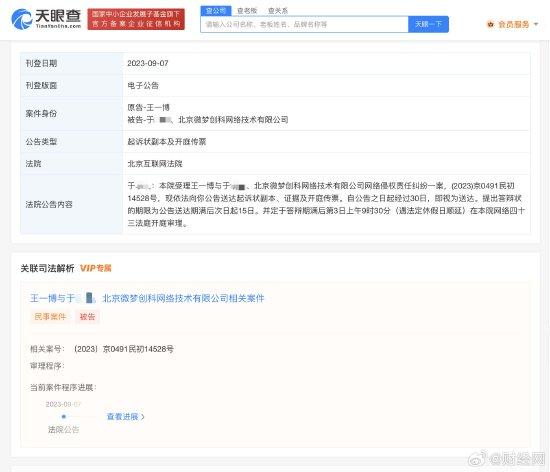550x472 pixels.
Task: Click the 北京互联网法院 court name
Action: tap(155, 164)
